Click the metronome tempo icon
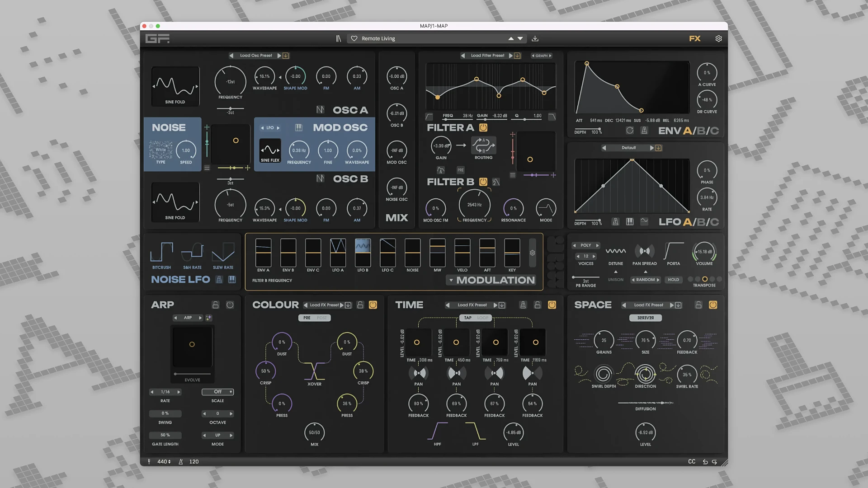Image resolution: width=868 pixels, height=488 pixels. tap(181, 462)
